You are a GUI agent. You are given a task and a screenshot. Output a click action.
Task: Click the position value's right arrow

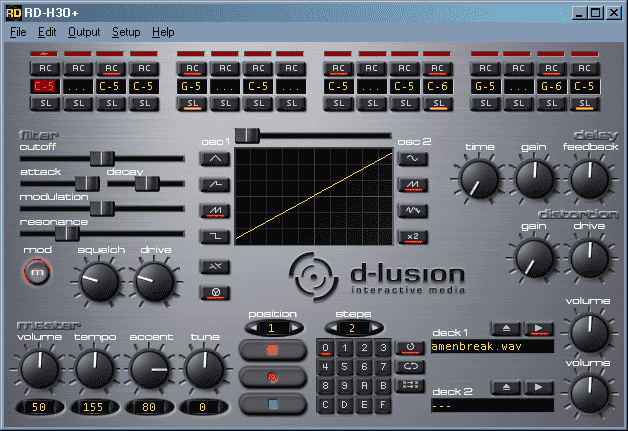(x=294, y=328)
